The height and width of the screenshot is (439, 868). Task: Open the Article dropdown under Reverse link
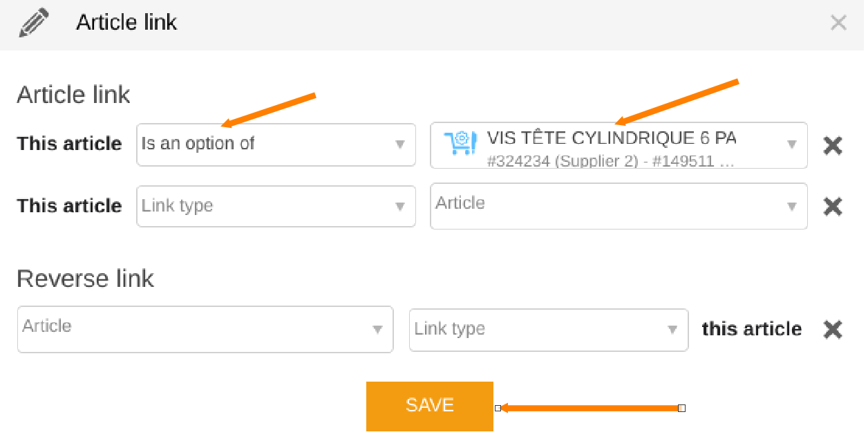click(x=205, y=330)
